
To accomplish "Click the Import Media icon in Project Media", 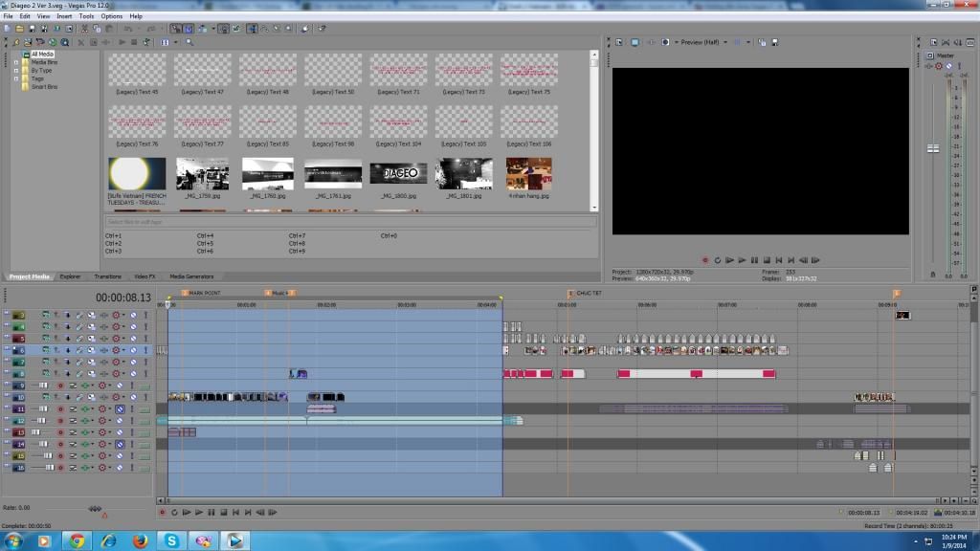I will [x=28, y=42].
